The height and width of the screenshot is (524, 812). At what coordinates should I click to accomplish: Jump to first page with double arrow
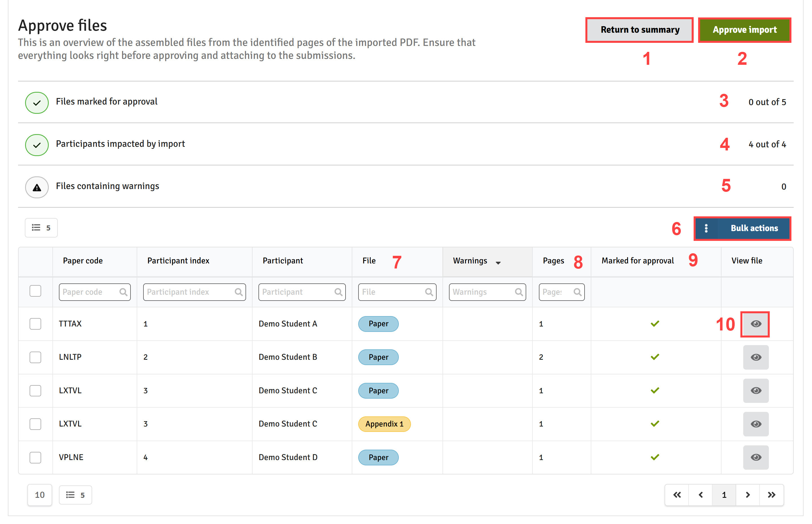(677, 495)
